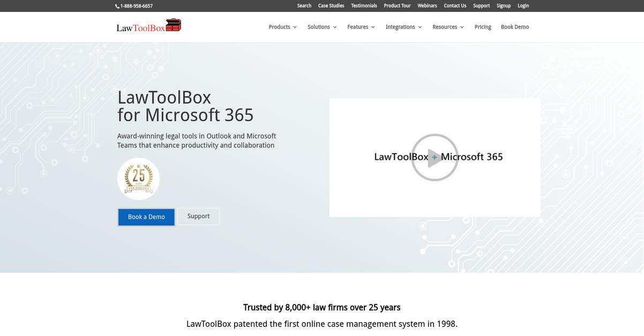This screenshot has height=336, width=644.
Task: Expand the Solutions dropdown menu
Action: [322, 27]
